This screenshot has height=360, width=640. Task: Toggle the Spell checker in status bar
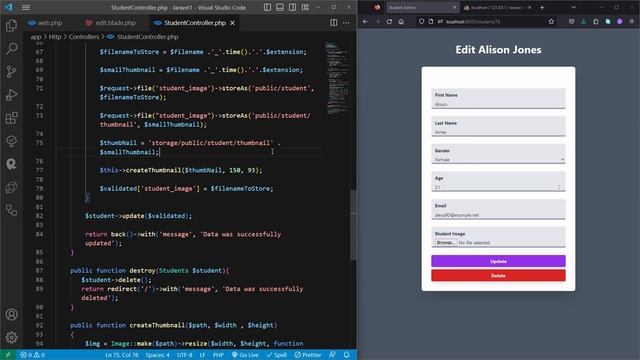[277, 355]
